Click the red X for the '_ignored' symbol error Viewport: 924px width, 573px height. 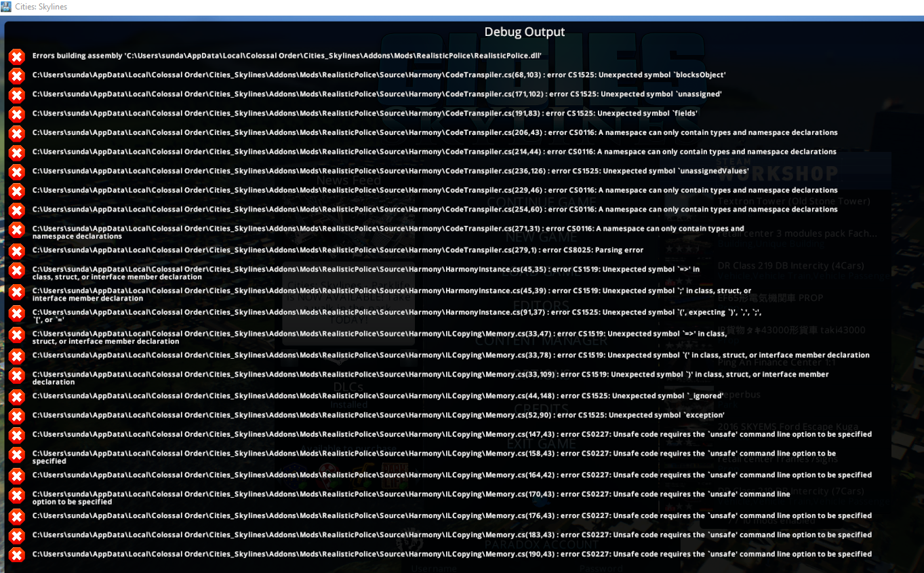17,396
